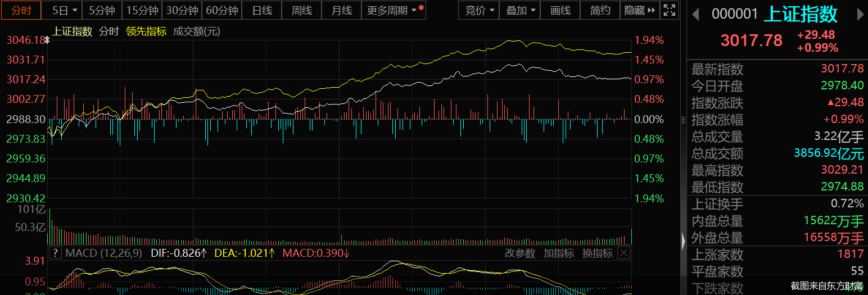This screenshot has height=295, width=868.
Task: Click 加指标 to add indicator
Action: 559,253
